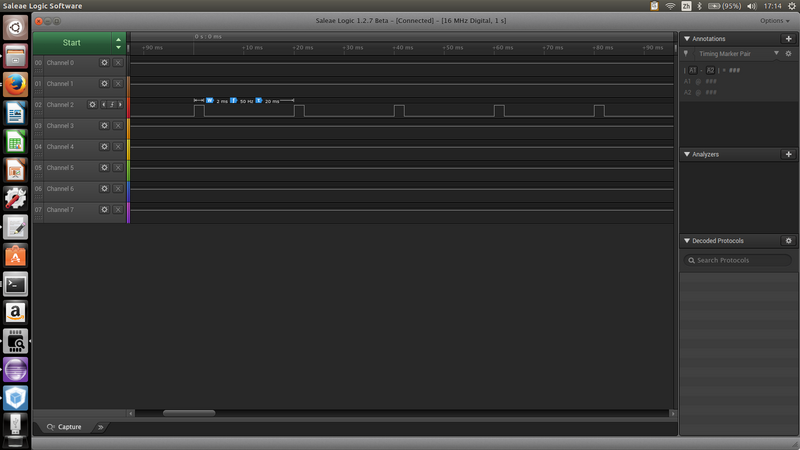
Task: Open Ubuntu Software Center from dock
Action: tap(15, 256)
